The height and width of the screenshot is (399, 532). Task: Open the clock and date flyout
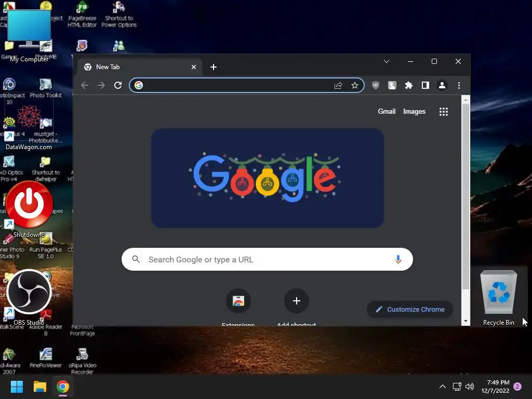pos(495,387)
